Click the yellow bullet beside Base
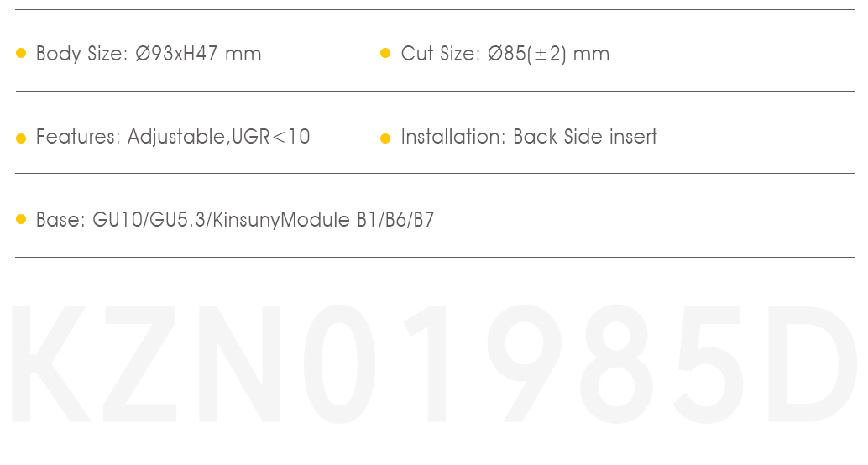 (21, 219)
